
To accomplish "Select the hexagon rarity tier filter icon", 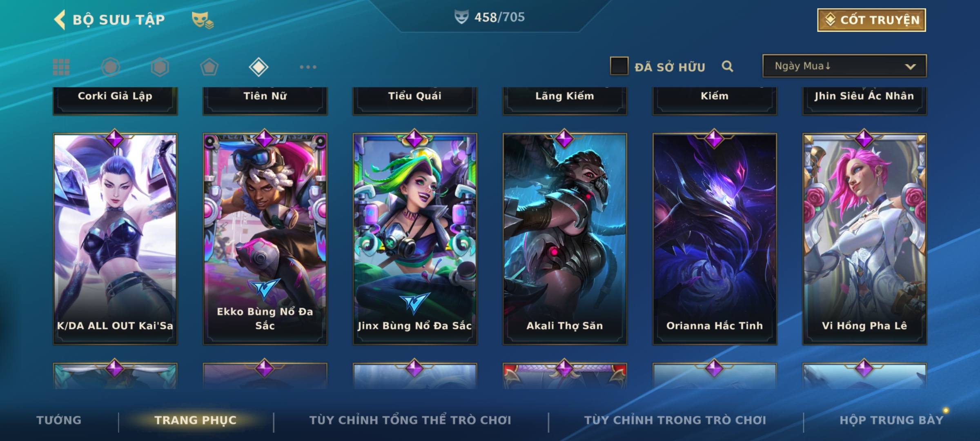I will (160, 67).
